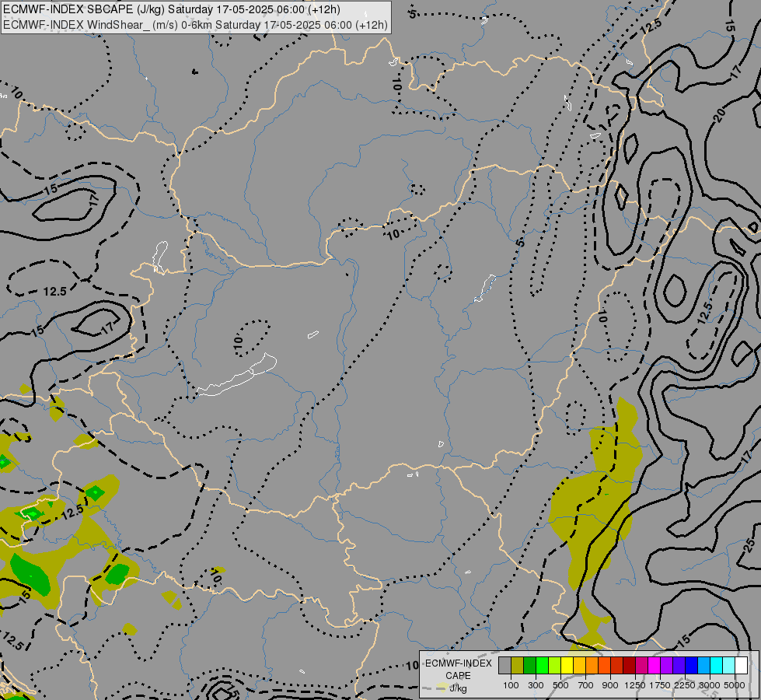This screenshot has height=700, width=761.
Task: Click the SBCAPE title line at top
Action: pos(172,9)
